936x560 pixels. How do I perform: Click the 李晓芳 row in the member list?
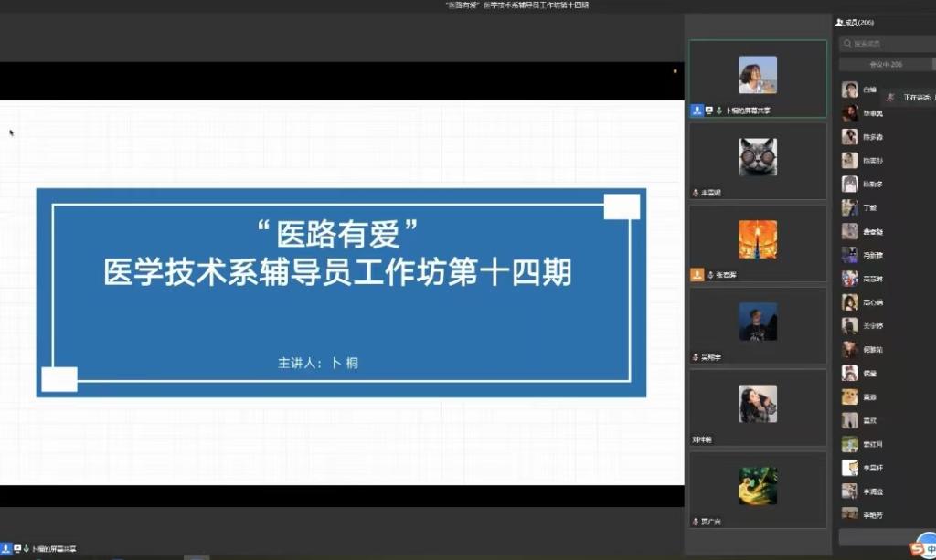pos(888,514)
